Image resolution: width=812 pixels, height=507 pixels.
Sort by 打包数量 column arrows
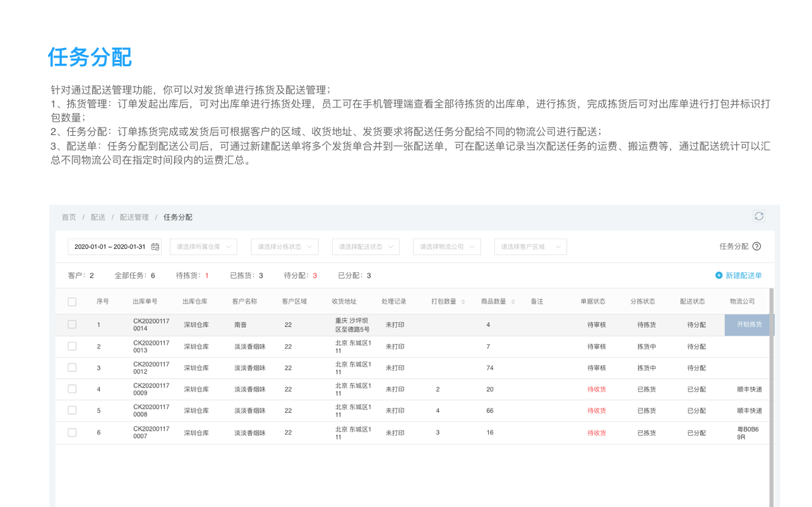[463, 302]
